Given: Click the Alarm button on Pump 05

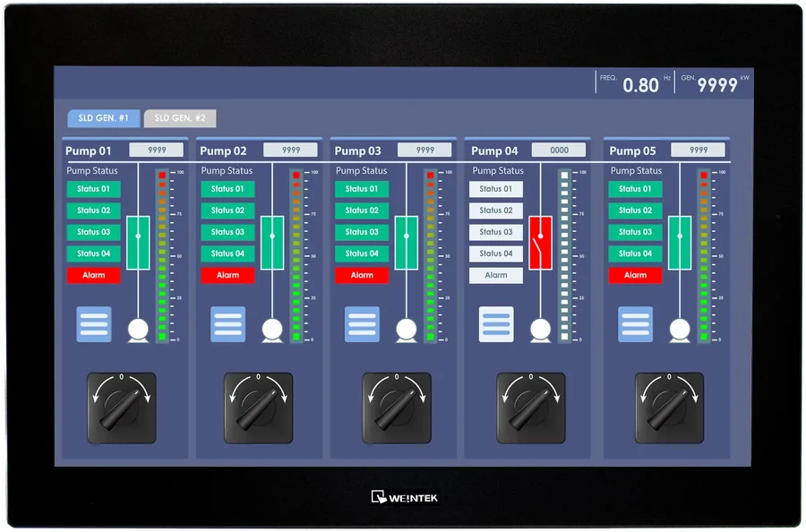Looking at the screenshot, I should pos(635,275).
